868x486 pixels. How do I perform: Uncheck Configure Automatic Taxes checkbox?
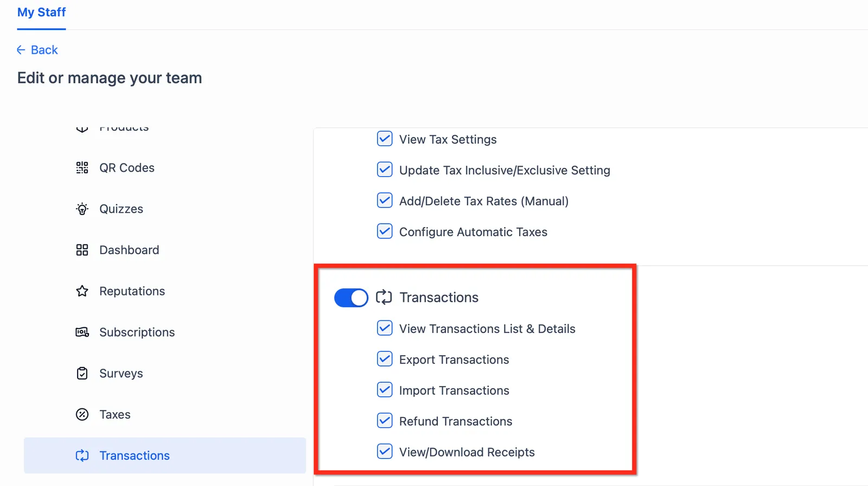(385, 231)
